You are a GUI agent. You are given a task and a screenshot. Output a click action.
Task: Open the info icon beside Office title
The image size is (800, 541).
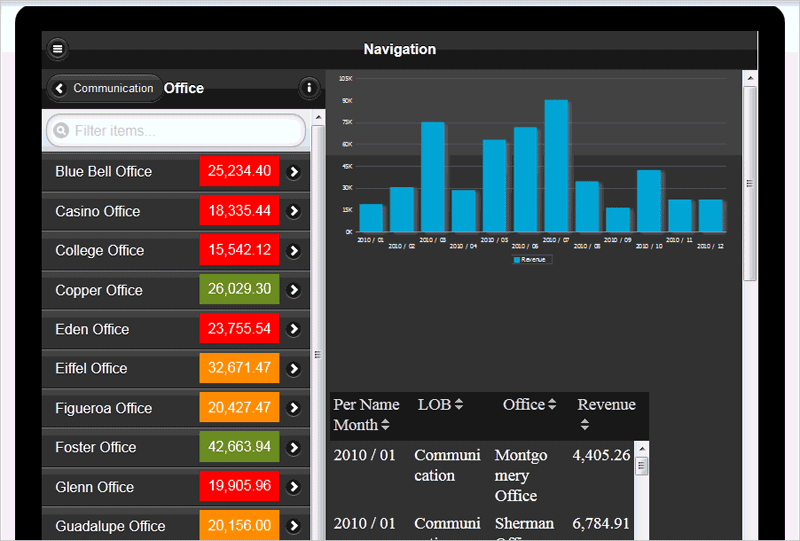coord(309,88)
